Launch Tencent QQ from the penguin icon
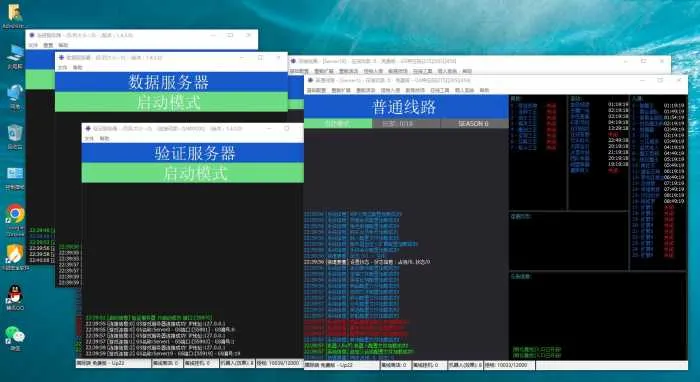This screenshot has height=382, width=700. pos(15,295)
